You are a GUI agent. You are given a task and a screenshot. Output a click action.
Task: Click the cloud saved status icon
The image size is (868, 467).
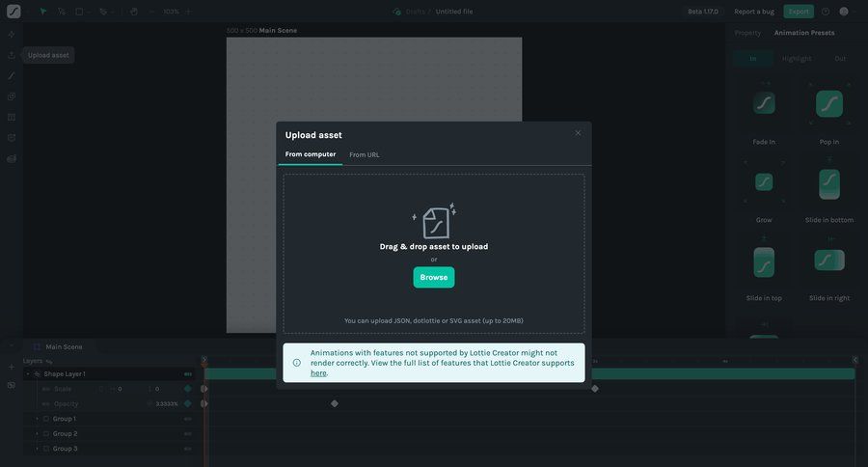(x=396, y=12)
